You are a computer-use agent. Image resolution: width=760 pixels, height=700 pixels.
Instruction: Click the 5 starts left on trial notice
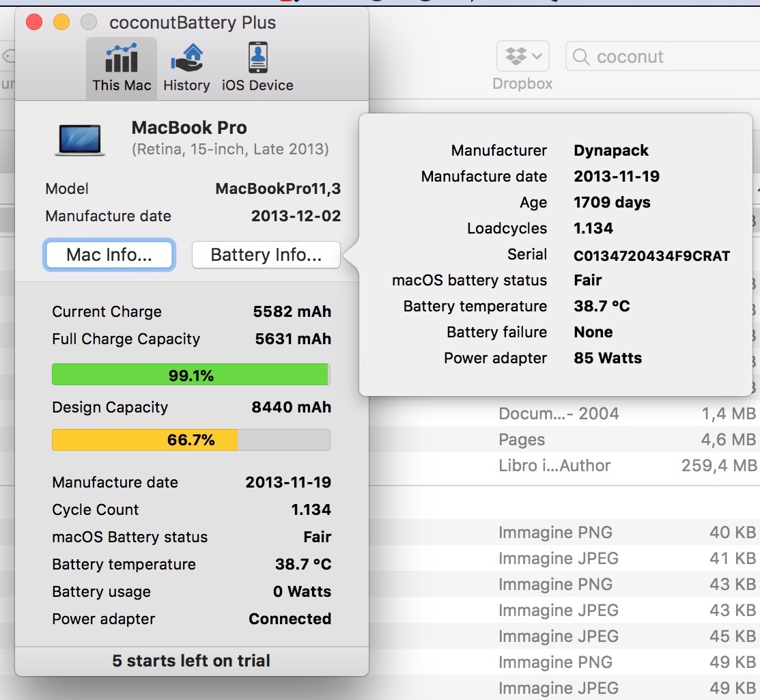tap(191, 661)
